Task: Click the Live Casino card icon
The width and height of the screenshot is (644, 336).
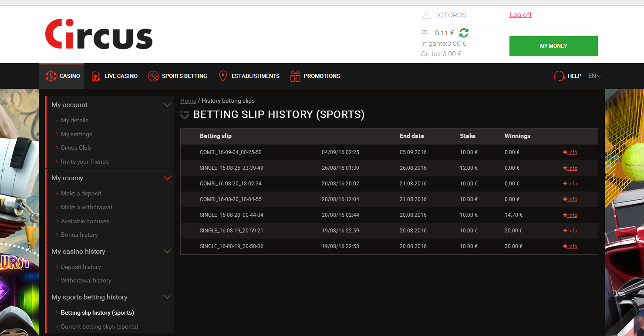Action: click(x=96, y=76)
